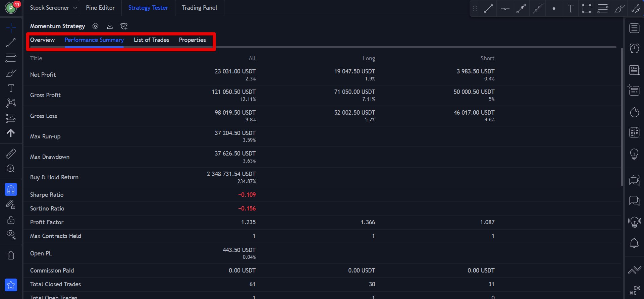Open the news panel icon
This screenshot has width=644, height=299.
(634, 70)
